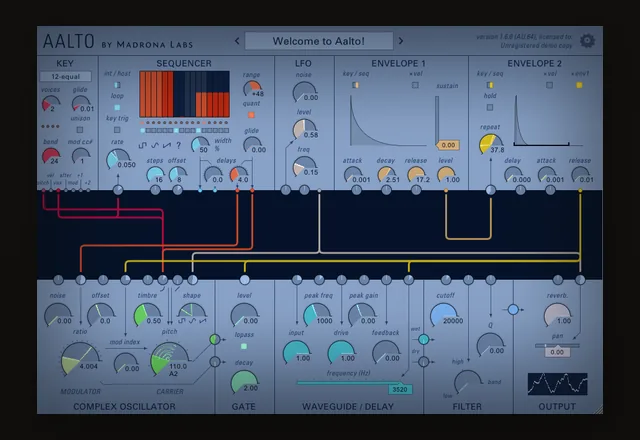Screen dimensions: 640x440
Task: Click the waveguide dry mix circle
Action: [424, 362]
